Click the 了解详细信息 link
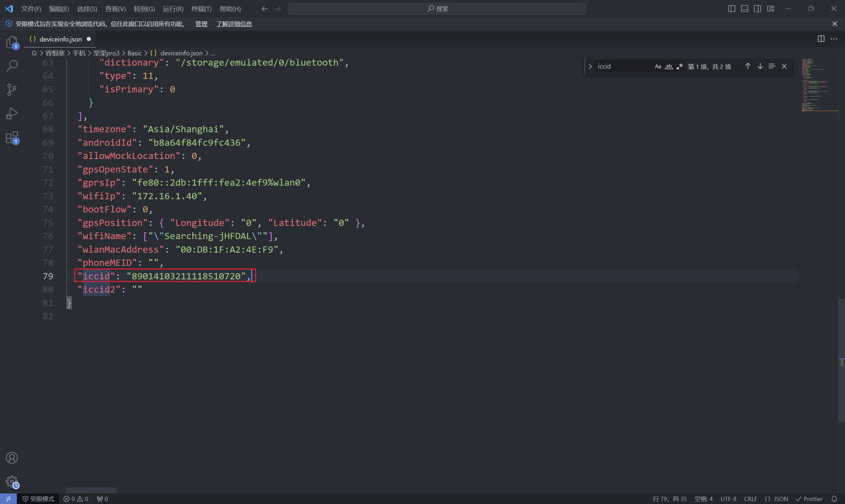 [234, 24]
